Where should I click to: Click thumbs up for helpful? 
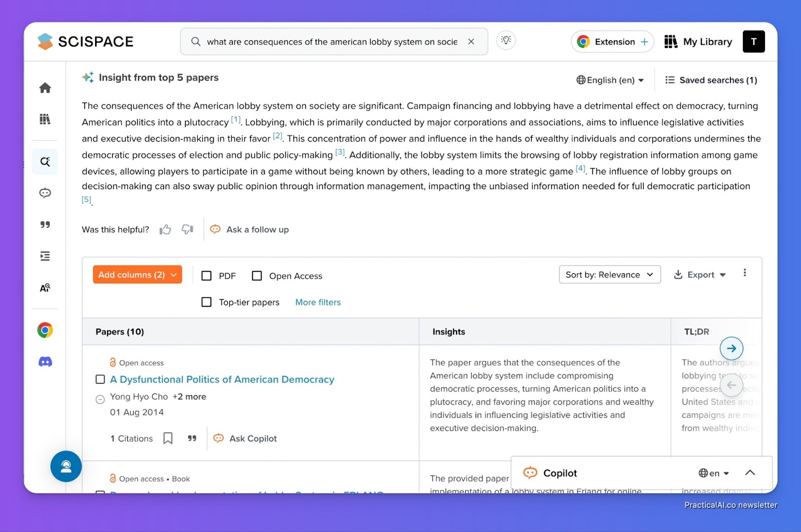165,230
